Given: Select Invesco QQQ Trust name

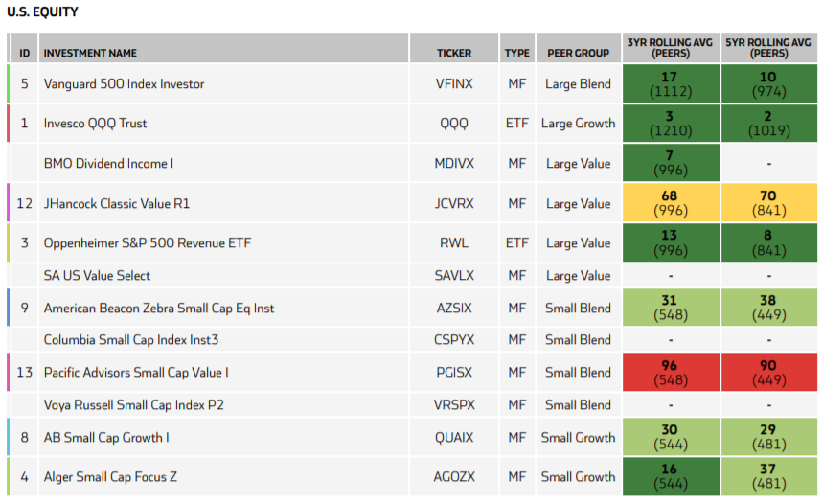Looking at the screenshot, I should tap(95, 124).
